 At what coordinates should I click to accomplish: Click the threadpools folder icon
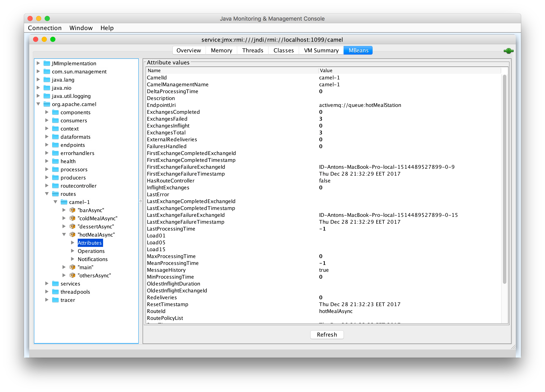(55, 292)
